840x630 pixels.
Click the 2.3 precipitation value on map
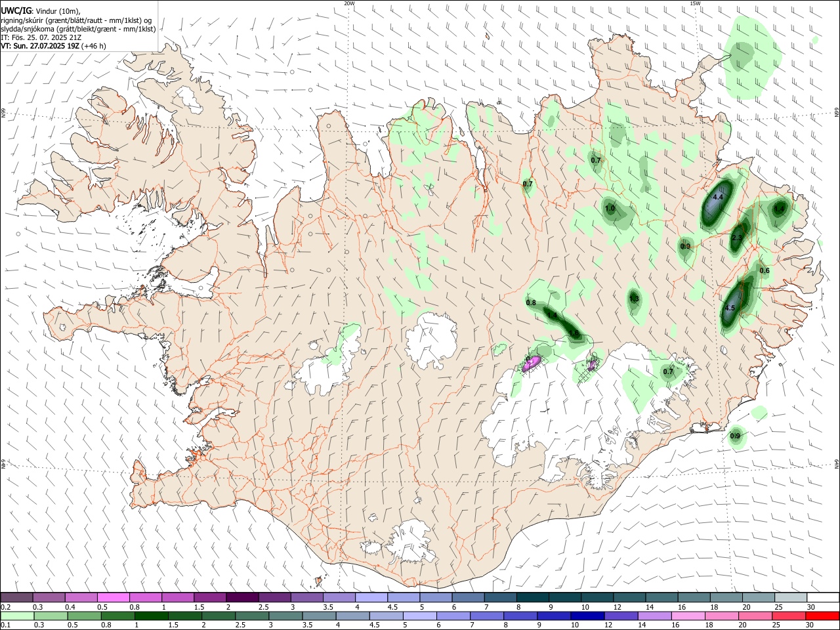(x=737, y=238)
